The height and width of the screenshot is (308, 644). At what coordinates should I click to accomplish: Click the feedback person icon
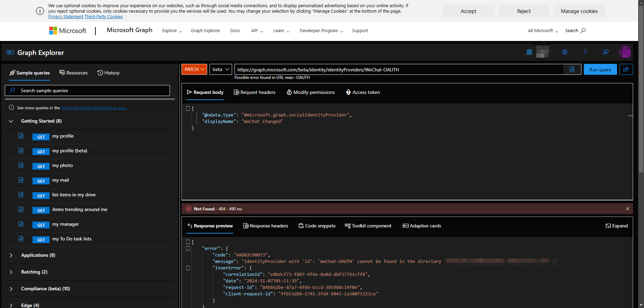605,52
